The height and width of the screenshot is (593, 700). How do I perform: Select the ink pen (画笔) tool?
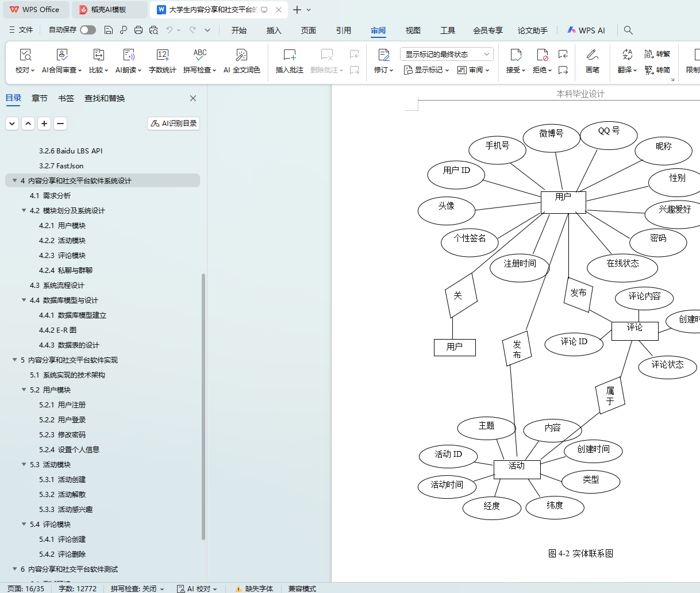click(592, 55)
